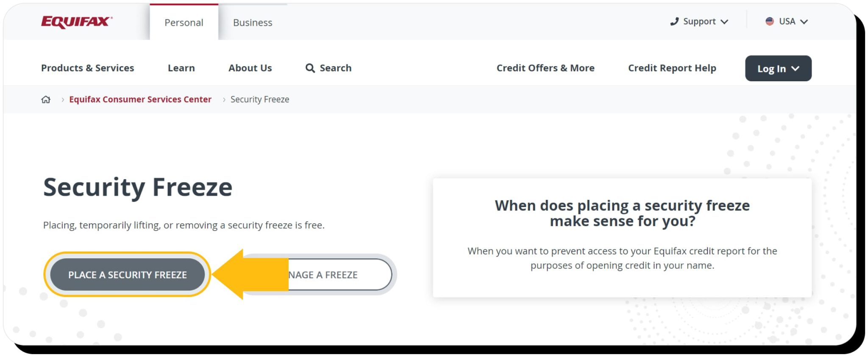Expand the Support dropdown chevron

click(x=725, y=22)
